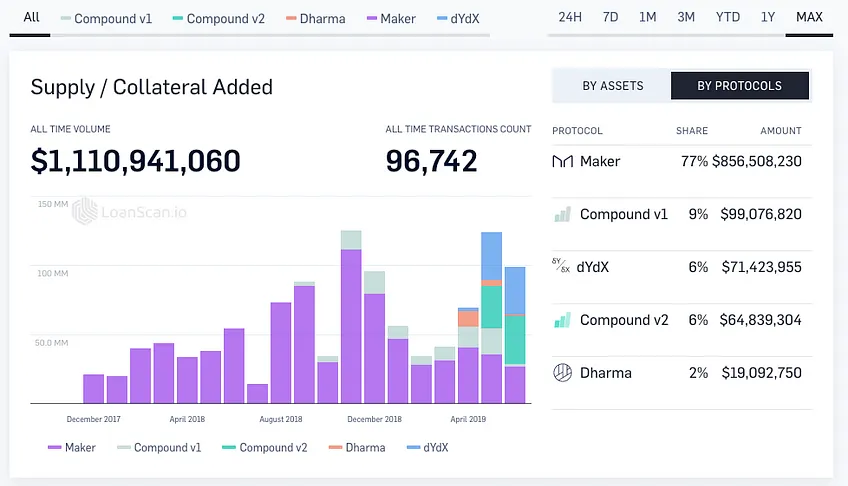Click the 100 MM y-axis label

click(52, 274)
